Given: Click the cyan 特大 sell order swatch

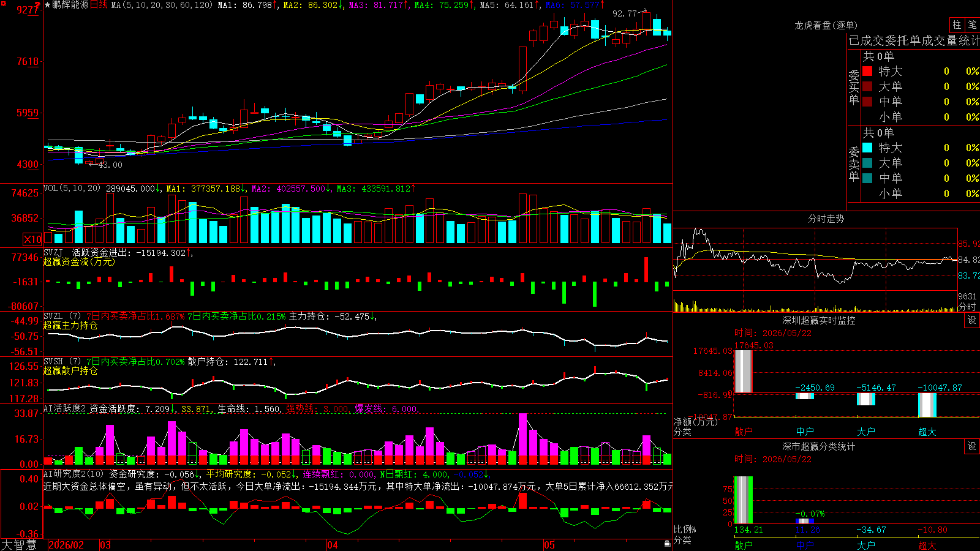Looking at the screenshot, I should (867, 148).
